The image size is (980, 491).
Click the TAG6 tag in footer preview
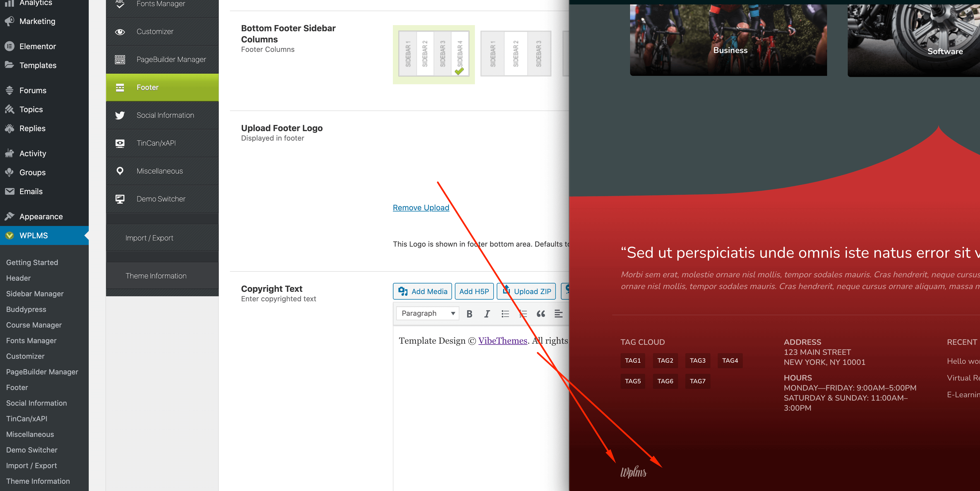(x=666, y=381)
